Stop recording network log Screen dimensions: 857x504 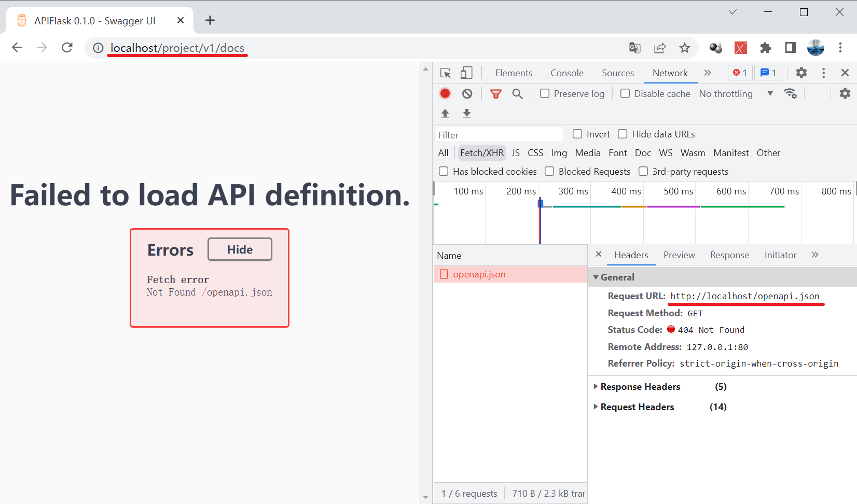point(445,93)
